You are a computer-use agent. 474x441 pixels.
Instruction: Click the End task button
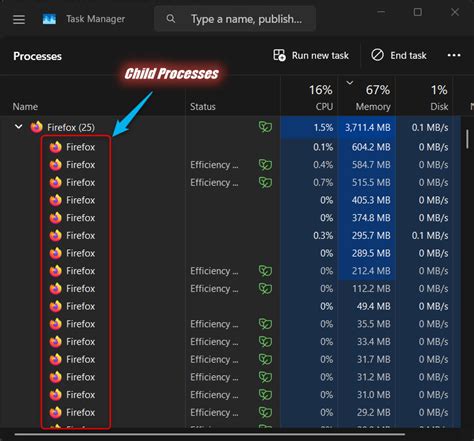[x=399, y=55]
